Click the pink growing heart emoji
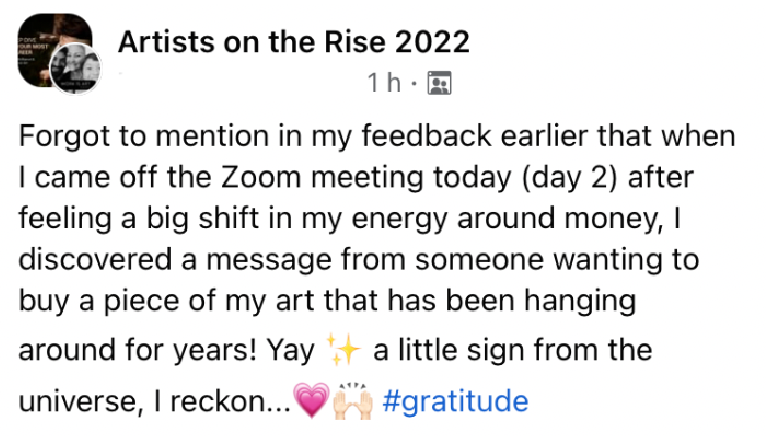766x436 pixels. (311, 400)
